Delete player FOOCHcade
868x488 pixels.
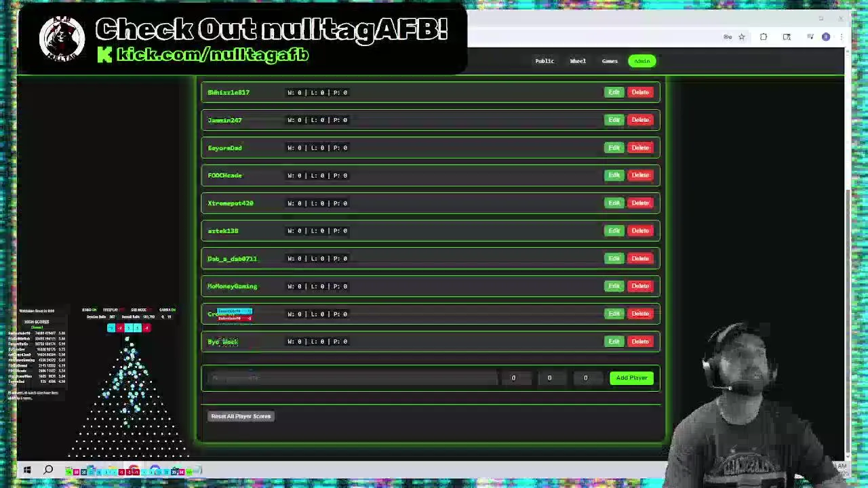pos(640,175)
